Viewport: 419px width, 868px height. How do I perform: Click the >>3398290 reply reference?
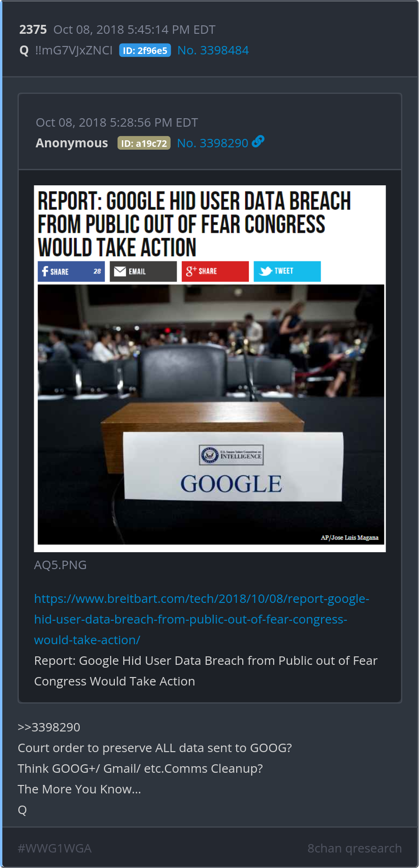tap(49, 727)
